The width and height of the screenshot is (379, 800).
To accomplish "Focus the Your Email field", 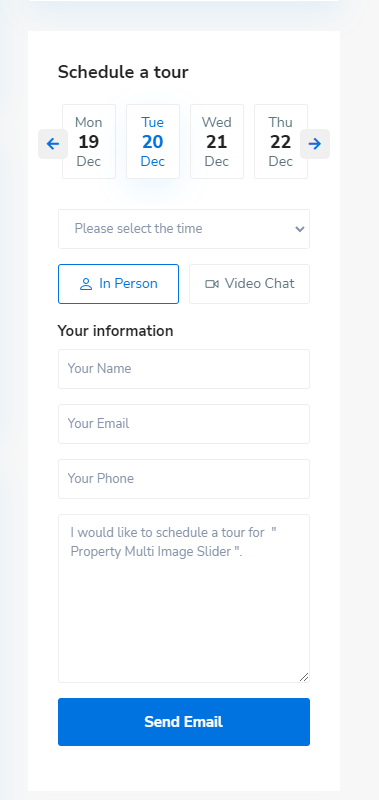I will coord(184,424).
